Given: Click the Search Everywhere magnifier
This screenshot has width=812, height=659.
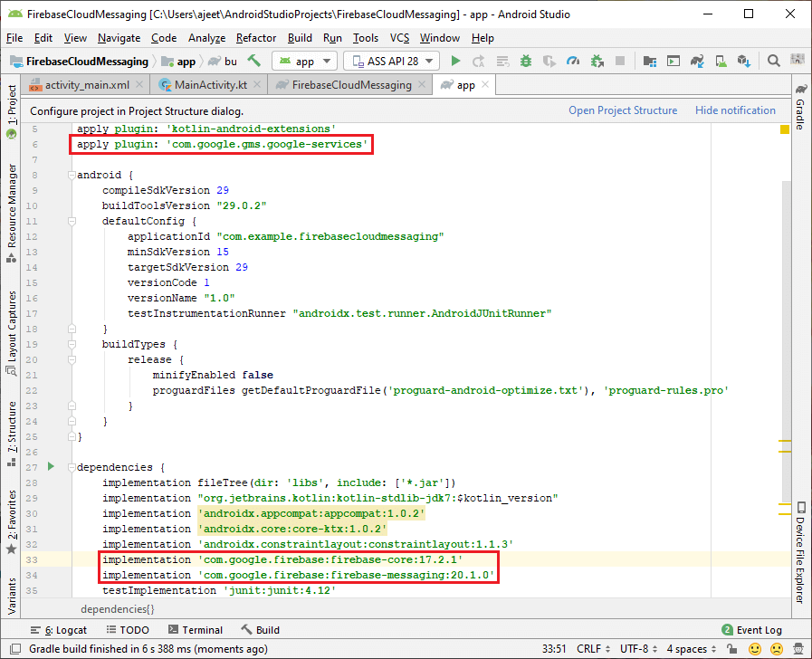Looking at the screenshot, I should click(774, 61).
